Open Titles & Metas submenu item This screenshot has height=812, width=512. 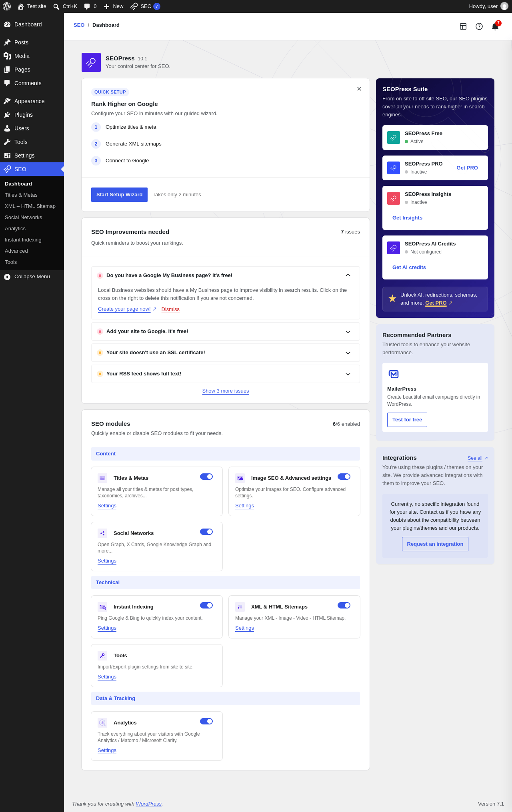21,195
